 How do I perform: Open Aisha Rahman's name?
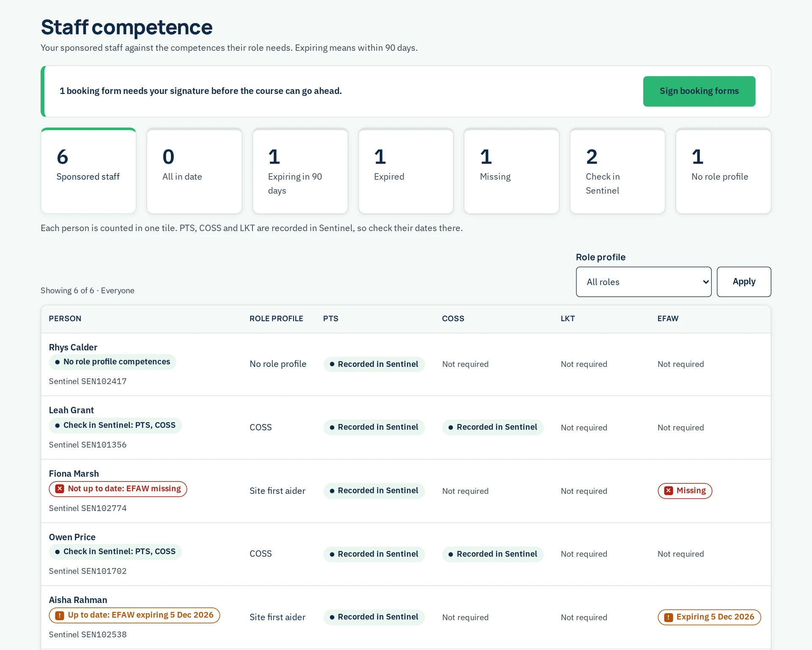coord(78,600)
